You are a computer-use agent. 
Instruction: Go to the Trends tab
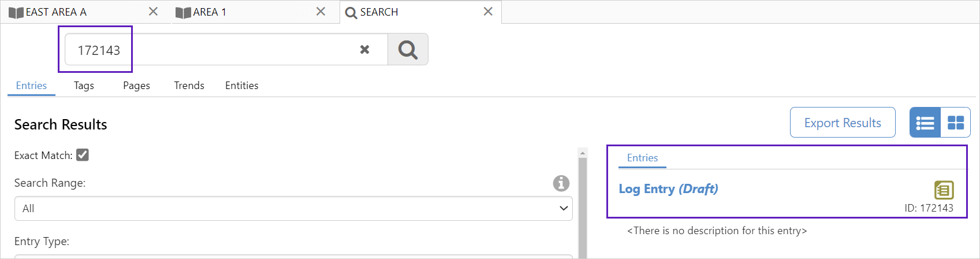[x=189, y=86]
